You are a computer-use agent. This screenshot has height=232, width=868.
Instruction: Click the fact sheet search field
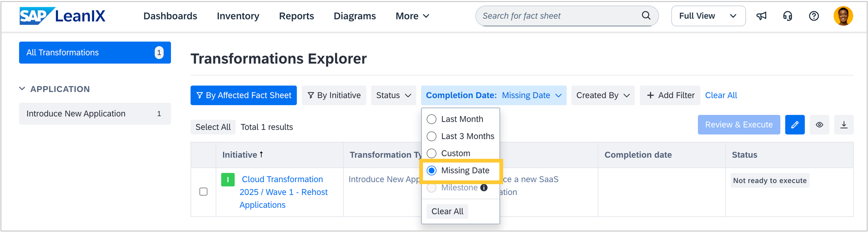pyautogui.click(x=559, y=16)
